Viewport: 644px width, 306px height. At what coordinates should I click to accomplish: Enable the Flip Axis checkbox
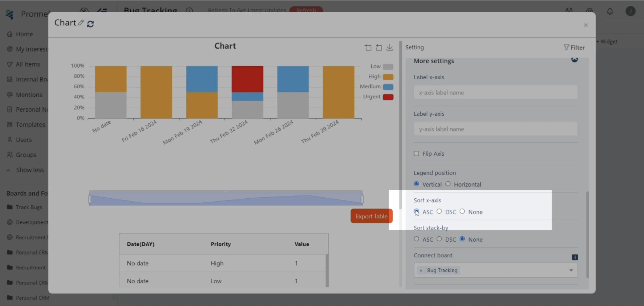(x=416, y=153)
